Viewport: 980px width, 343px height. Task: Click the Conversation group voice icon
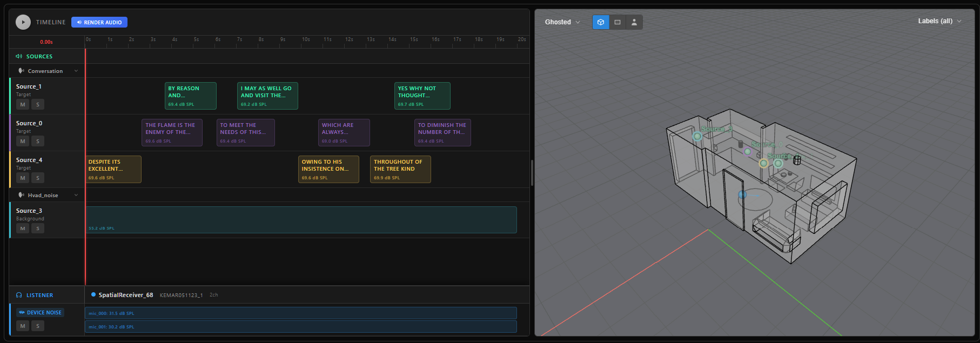pyautogui.click(x=21, y=71)
